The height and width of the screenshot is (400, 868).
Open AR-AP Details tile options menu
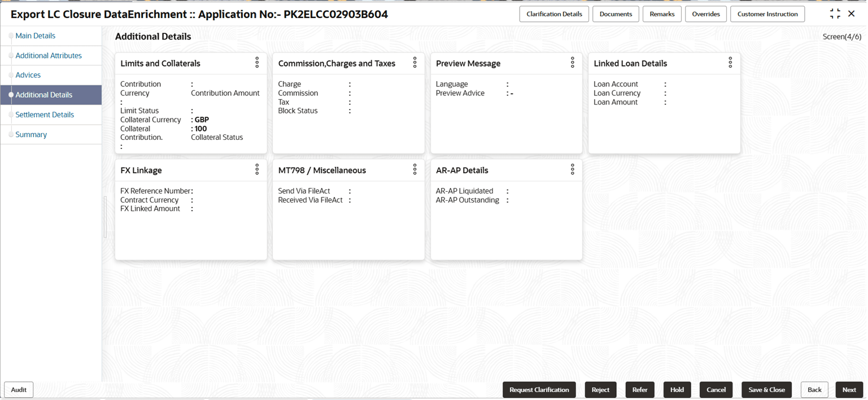pyautogui.click(x=572, y=169)
